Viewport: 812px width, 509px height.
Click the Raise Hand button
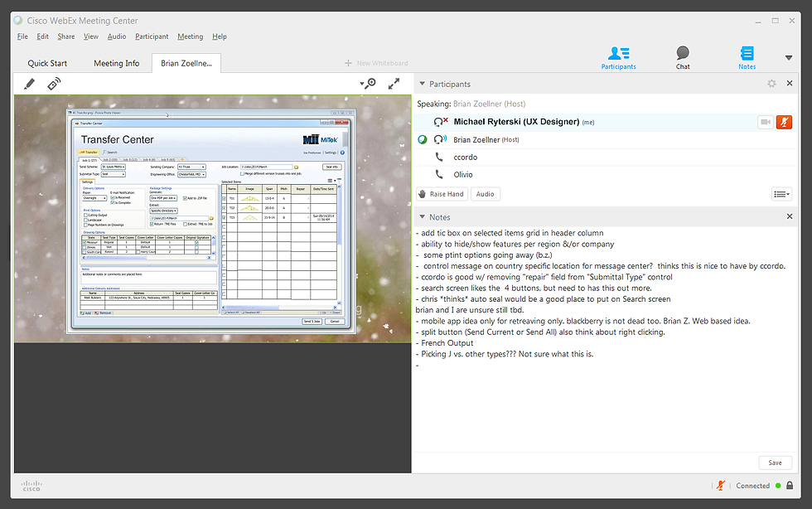click(x=442, y=194)
